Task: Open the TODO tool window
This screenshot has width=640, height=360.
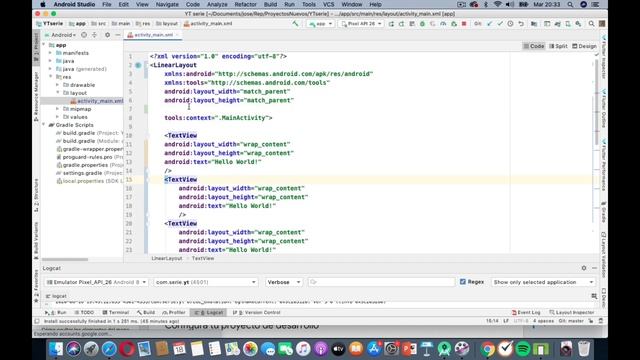Action: tap(84, 312)
